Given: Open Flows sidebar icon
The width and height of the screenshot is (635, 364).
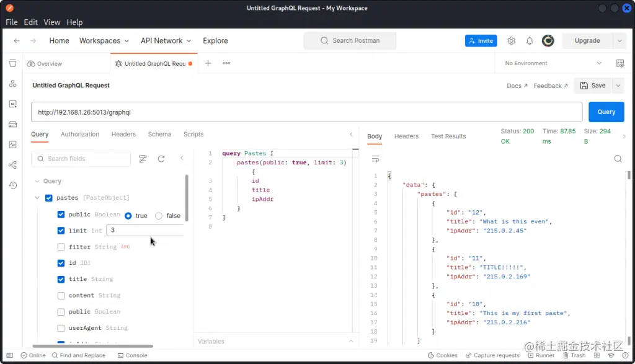Looking at the screenshot, I should pyautogui.click(x=12, y=165).
